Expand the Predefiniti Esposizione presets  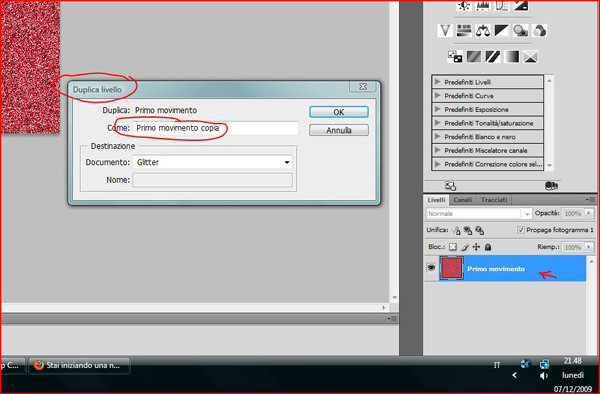[437, 109]
